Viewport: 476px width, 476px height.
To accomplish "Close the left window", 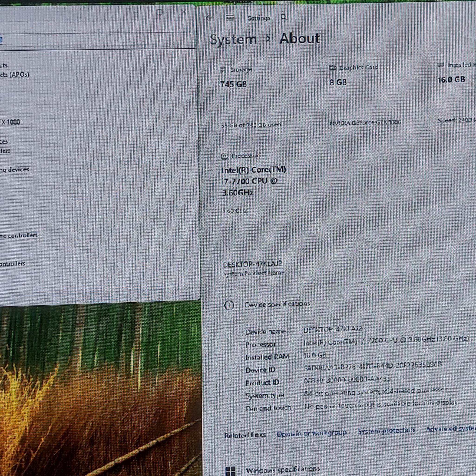I will click(184, 12).
